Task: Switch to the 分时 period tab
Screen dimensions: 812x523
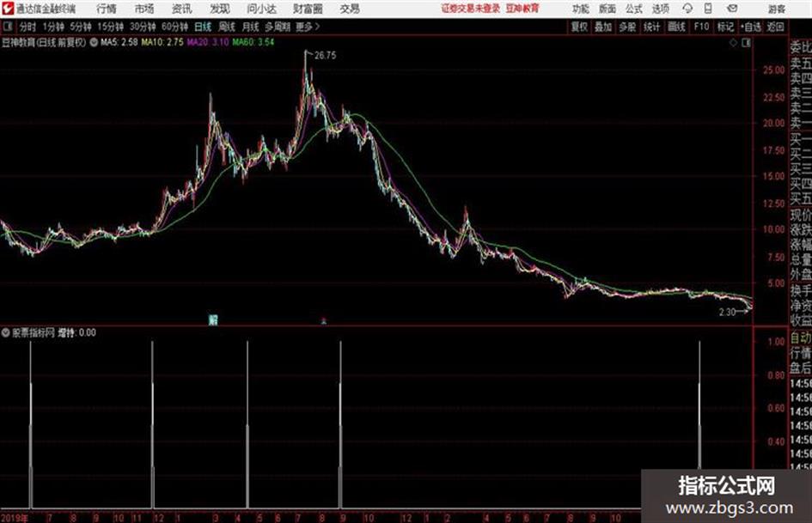Action: 28,27
